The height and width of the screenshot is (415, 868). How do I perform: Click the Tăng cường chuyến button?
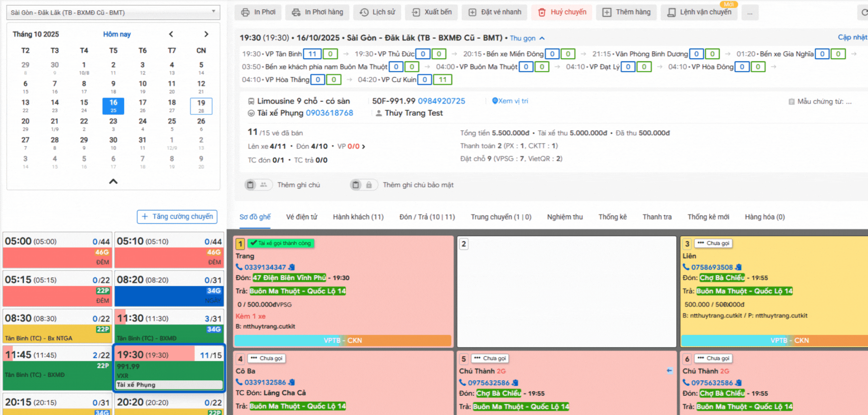pos(177,217)
